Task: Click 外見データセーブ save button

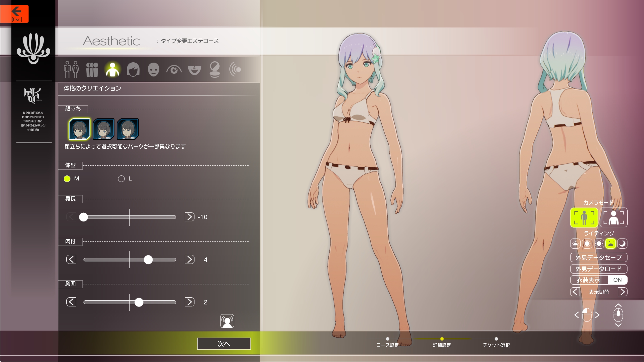Action: pyautogui.click(x=598, y=257)
